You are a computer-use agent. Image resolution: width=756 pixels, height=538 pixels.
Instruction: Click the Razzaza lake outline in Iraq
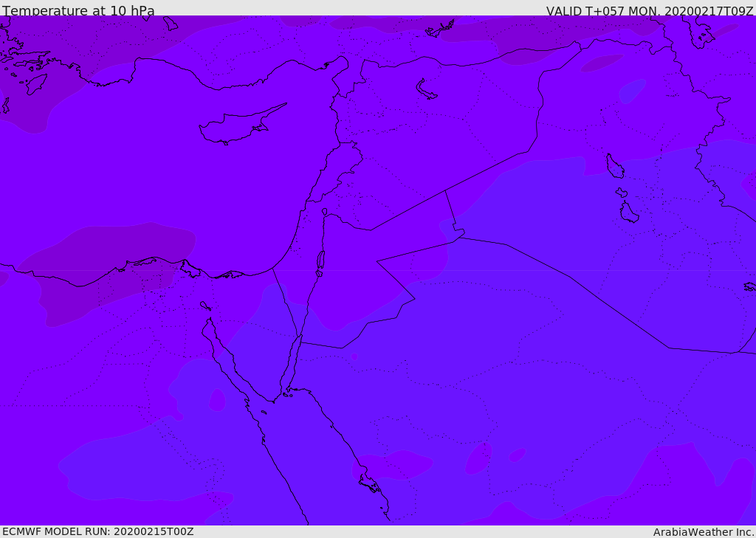click(629, 213)
